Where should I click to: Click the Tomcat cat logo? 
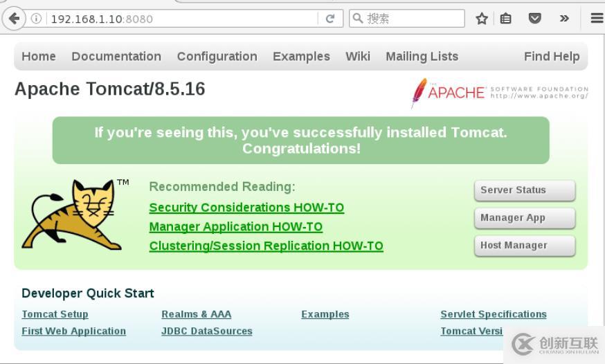75,215
